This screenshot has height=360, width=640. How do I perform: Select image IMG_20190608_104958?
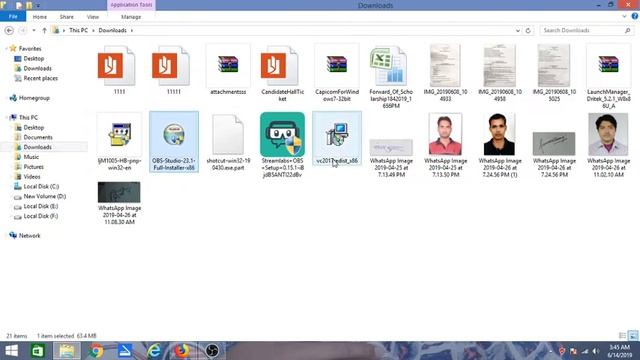(500, 65)
